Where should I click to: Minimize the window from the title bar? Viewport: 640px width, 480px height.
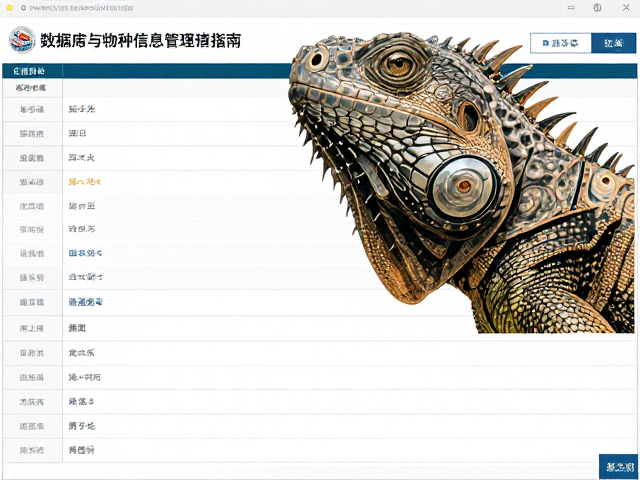click(571, 8)
